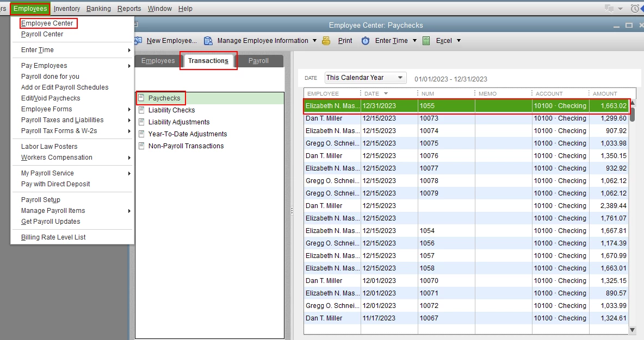This screenshot has width=644, height=340.
Task: Click the Manage Employee Information icon
Action: coord(208,41)
